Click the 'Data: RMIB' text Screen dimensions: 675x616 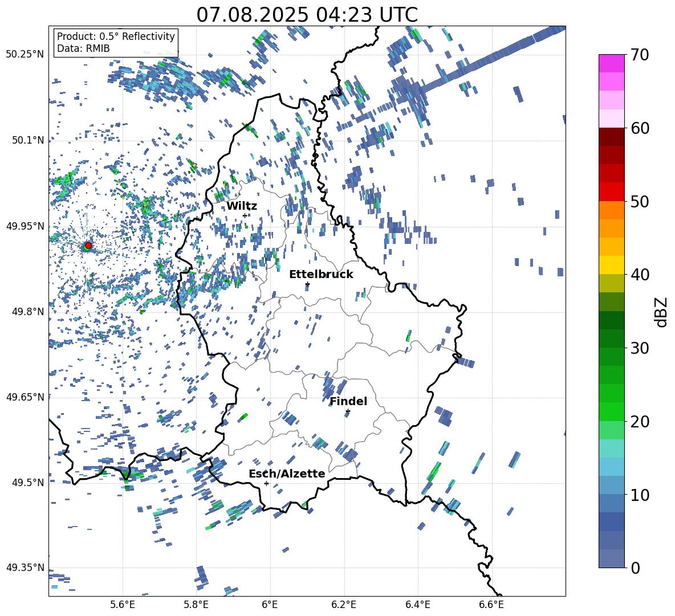pos(83,48)
